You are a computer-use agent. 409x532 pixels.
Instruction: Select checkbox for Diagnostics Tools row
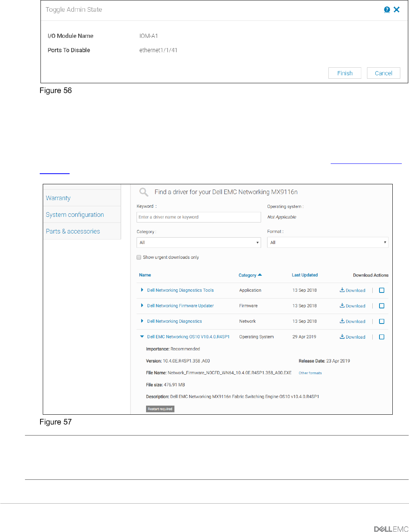[x=382, y=290]
